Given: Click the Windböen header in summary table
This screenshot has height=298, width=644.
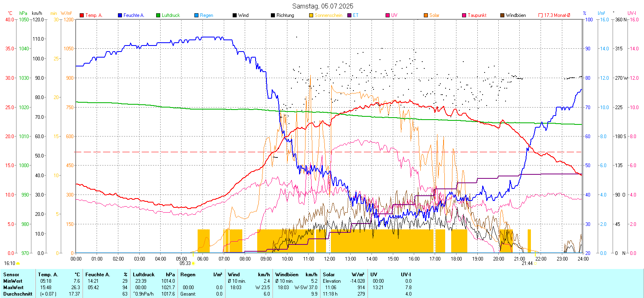Looking at the screenshot, I should (287, 275).
